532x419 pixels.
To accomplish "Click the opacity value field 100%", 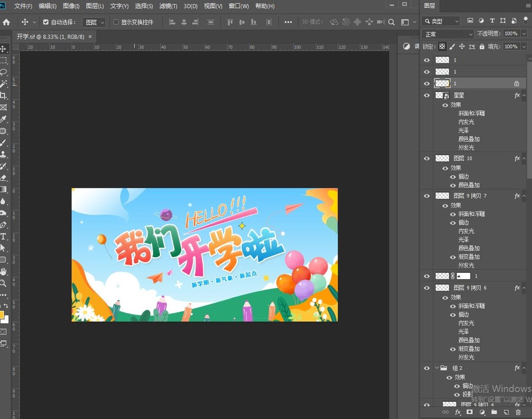I will click(x=511, y=34).
